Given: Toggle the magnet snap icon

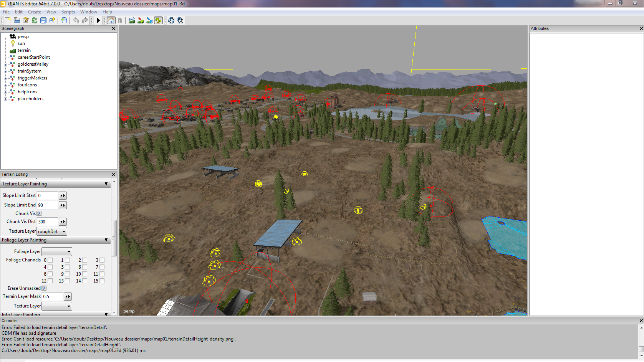Looking at the screenshot, I should [120, 20].
